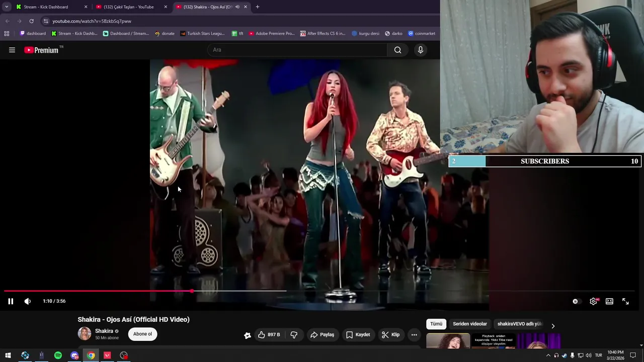Screen dimensions: 644x362
Task: Show more filter chips with right chevron
Action: click(553, 326)
